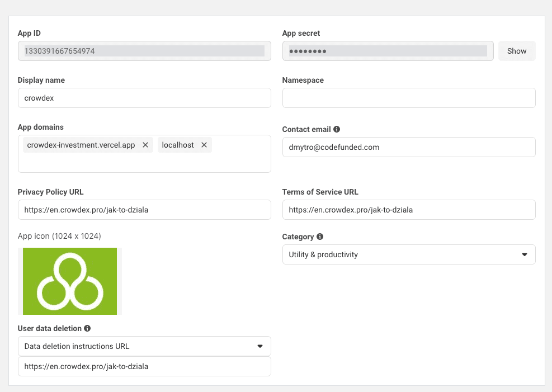The image size is (552, 392).
Task: Click info icon next to Contact email
Action: pyautogui.click(x=337, y=129)
